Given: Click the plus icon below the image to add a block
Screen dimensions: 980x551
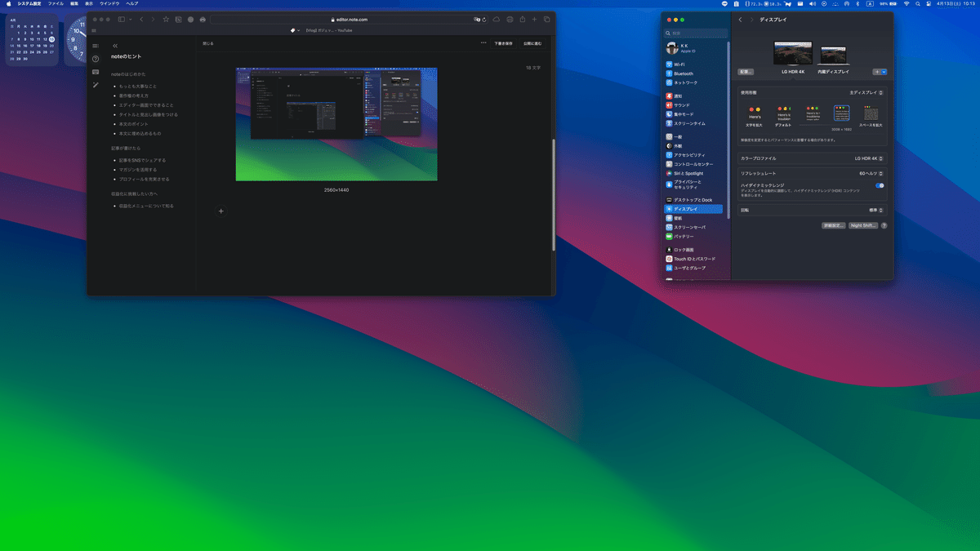Looking at the screenshot, I should click(x=220, y=211).
